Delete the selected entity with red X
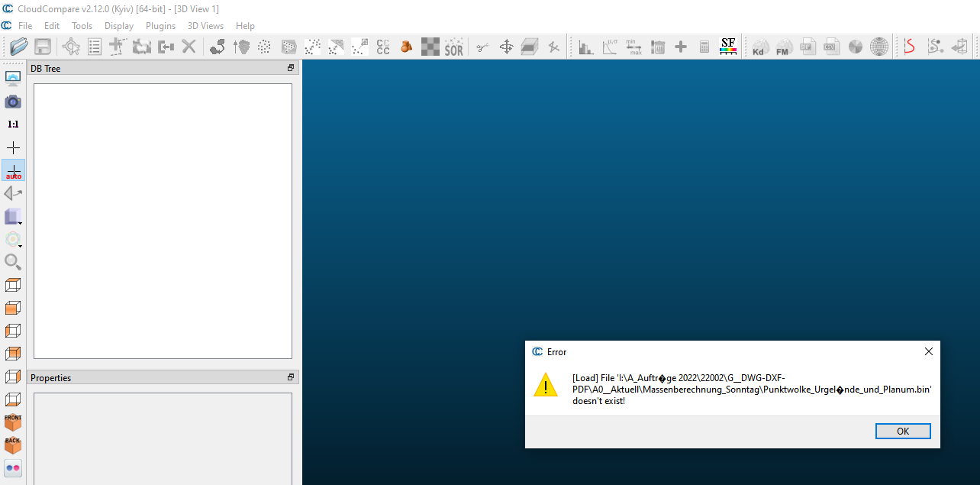980x485 pixels. [189, 47]
